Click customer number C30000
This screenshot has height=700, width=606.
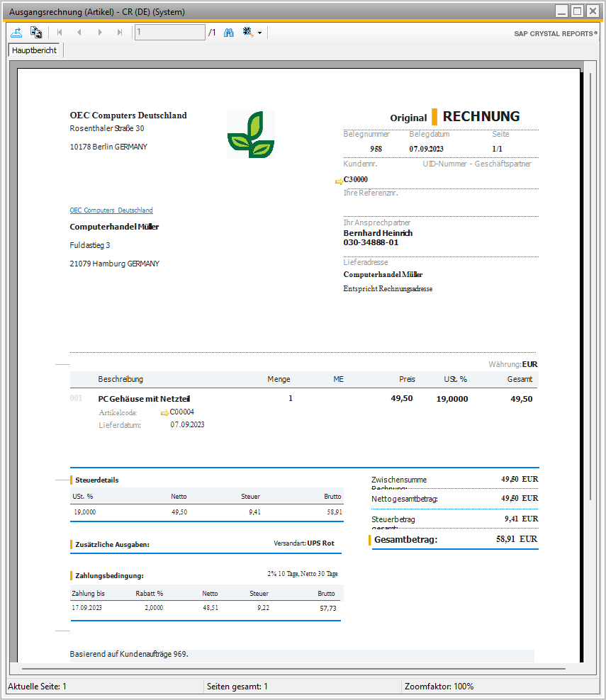(x=356, y=179)
